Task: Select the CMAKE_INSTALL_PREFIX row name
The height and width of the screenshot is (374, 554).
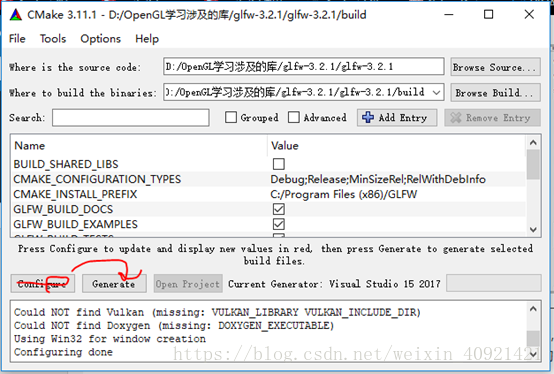Action: coord(75,194)
